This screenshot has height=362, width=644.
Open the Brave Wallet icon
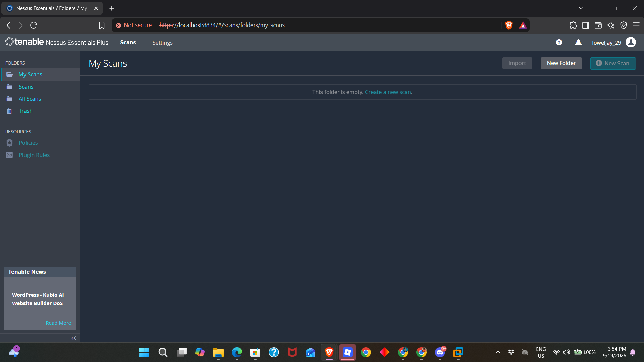598,25
